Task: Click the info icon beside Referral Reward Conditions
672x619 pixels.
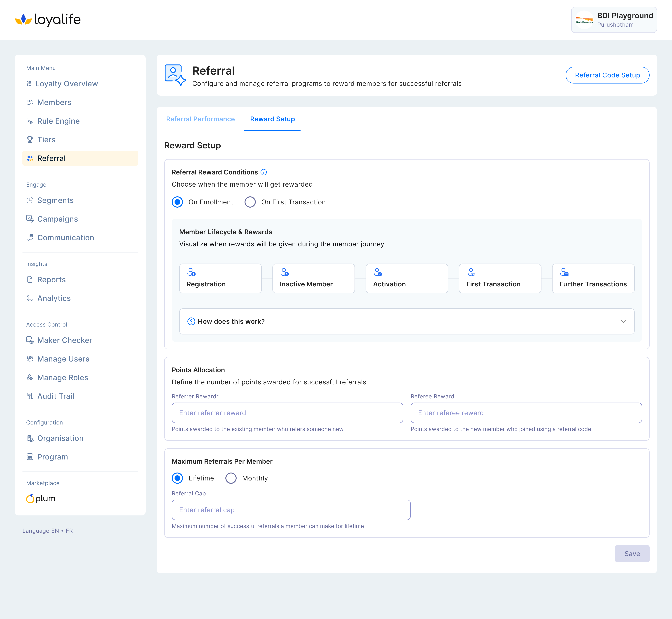Action: click(264, 172)
